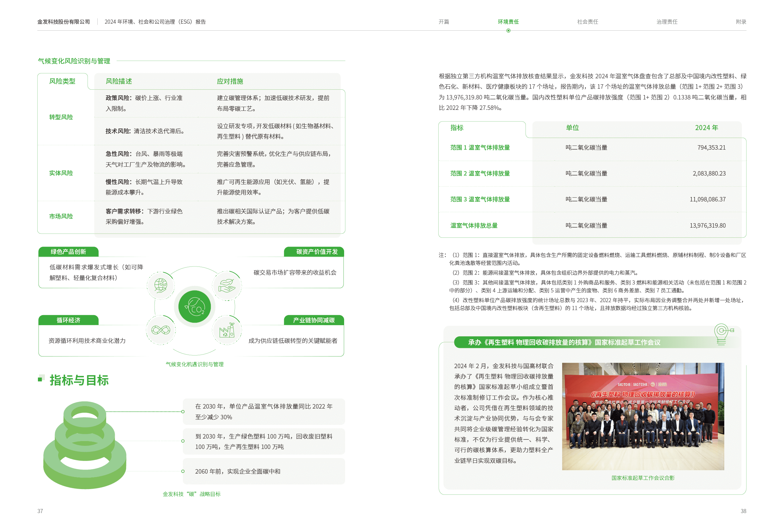Click the central CO2 leaf icon

click(195, 307)
